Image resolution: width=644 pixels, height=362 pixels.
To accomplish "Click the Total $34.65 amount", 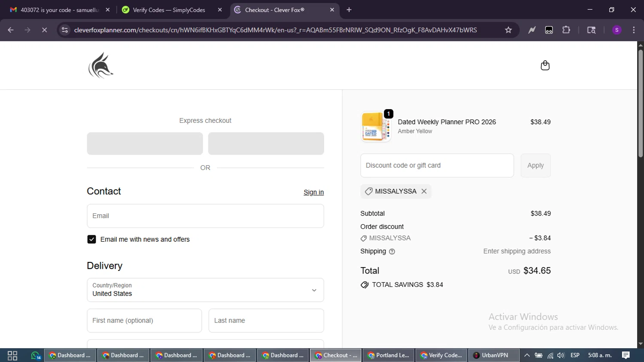I will point(537,271).
